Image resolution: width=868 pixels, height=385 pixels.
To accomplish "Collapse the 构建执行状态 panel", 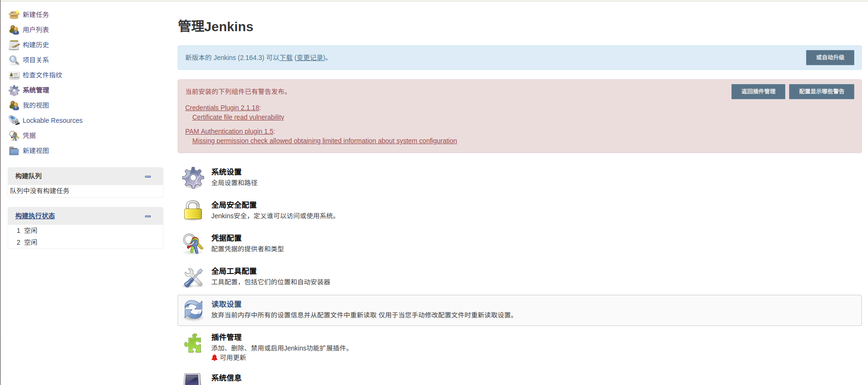I will click(148, 216).
